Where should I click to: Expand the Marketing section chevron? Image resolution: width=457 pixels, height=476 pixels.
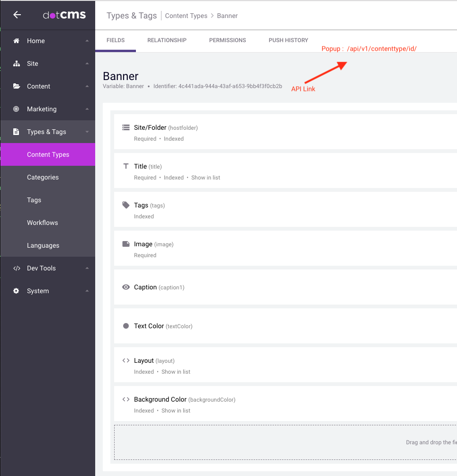point(87,109)
